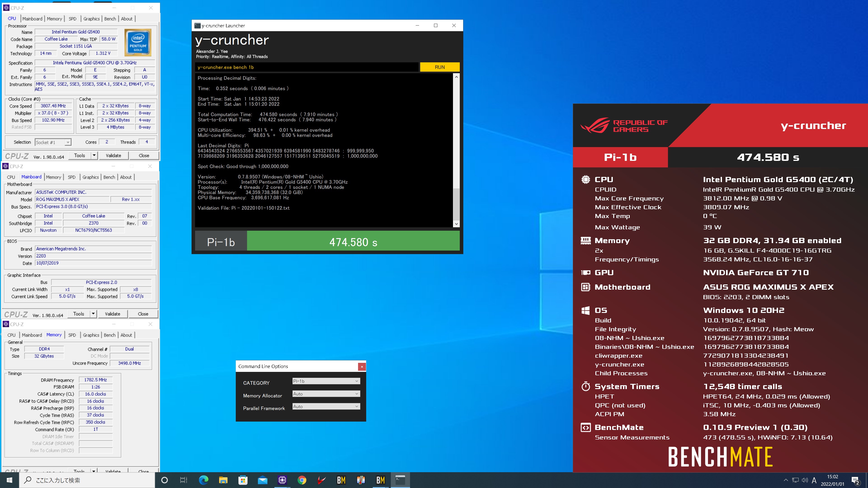This screenshot has width=868, height=488.
Task: Click the title icon of the top CPU-Z window
Action: click(x=6, y=8)
